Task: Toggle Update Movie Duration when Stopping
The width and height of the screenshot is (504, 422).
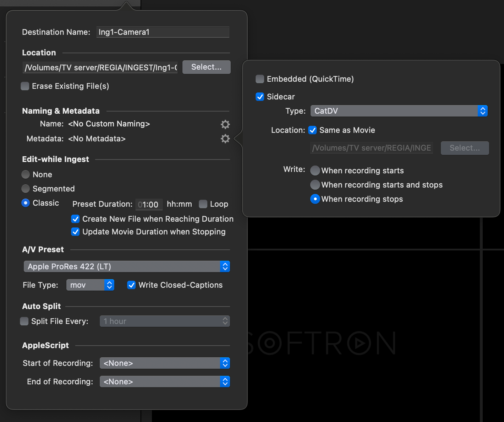Action: 75,232
